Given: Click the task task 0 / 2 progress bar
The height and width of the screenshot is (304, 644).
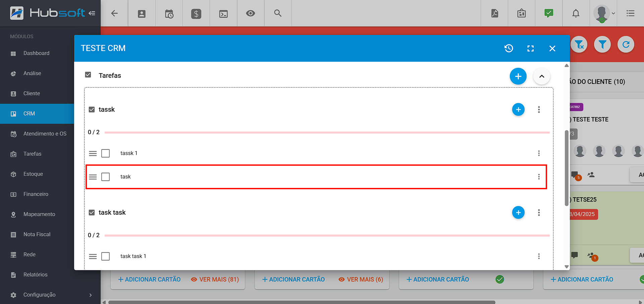Looking at the screenshot, I should click(x=327, y=236).
